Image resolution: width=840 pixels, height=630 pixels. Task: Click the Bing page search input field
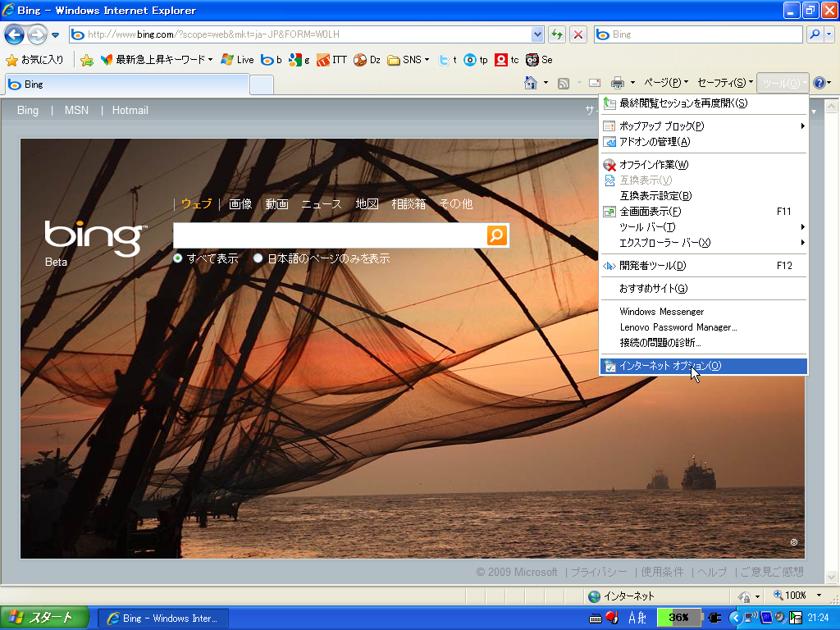click(330, 235)
